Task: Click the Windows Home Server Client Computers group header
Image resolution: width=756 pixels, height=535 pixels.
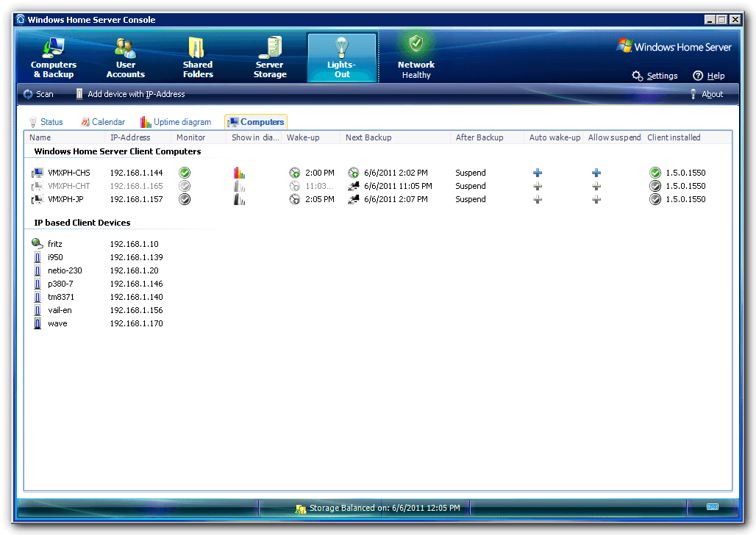Action: (118, 151)
